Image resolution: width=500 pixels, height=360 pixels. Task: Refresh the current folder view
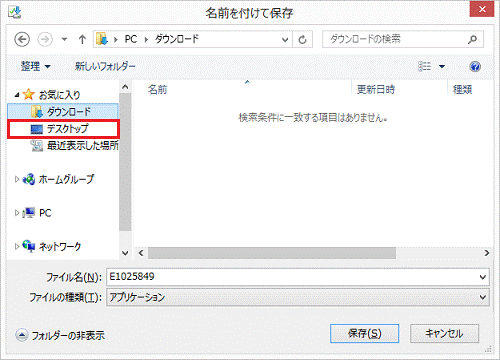click(302, 40)
